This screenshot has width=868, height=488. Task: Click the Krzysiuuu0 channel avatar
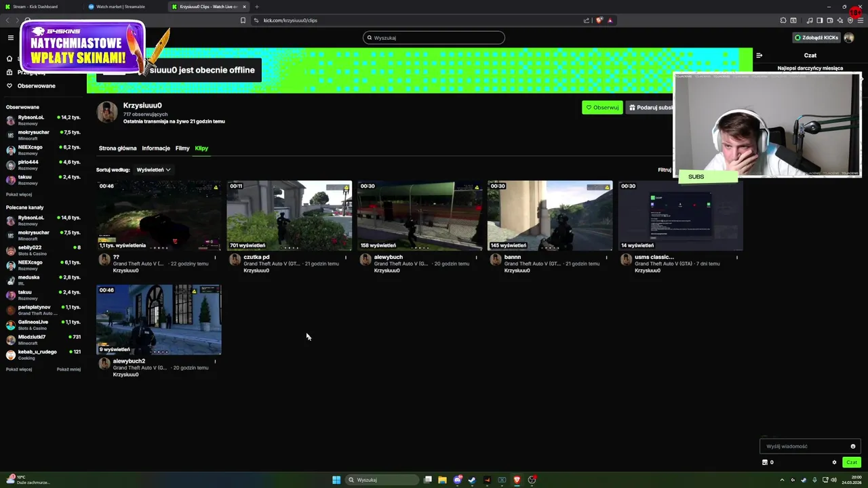[x=107, y=113]
